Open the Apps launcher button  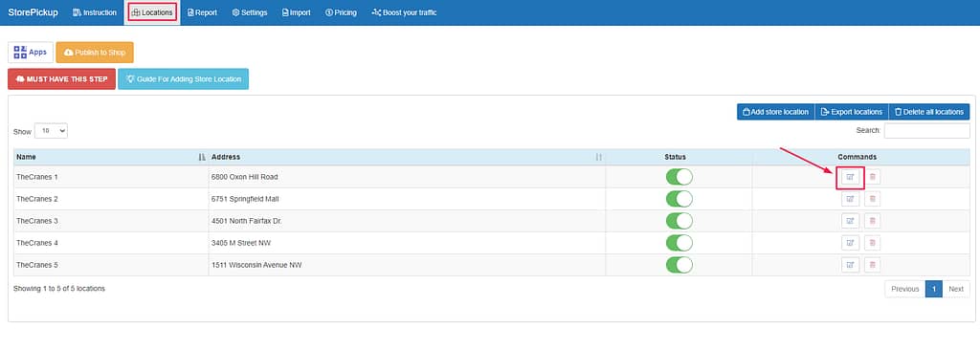coord(31,53)
